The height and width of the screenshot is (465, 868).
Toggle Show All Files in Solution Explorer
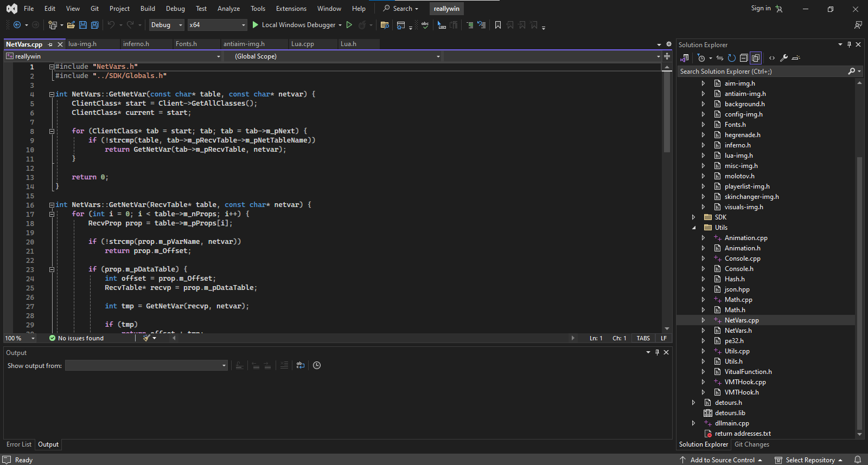coord(756,58)
